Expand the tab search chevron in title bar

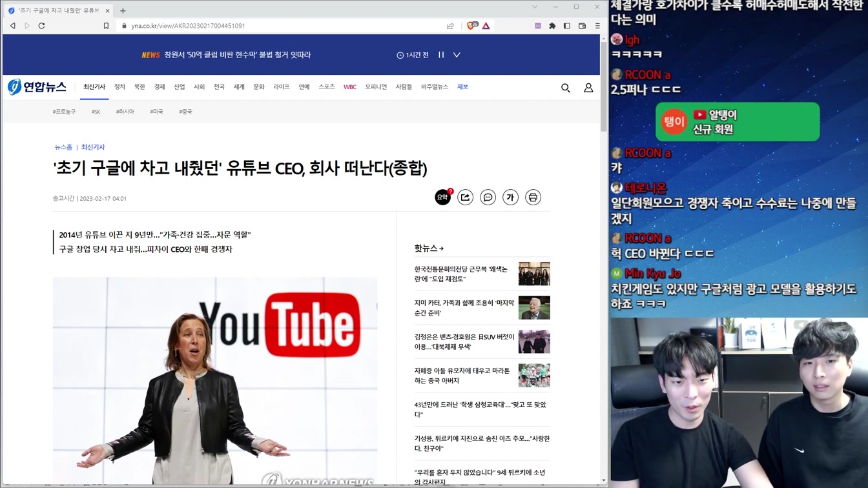[534, 7]
